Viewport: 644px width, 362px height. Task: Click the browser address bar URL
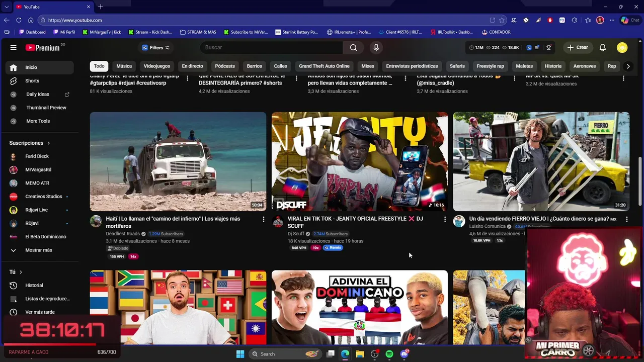pos(75,20)
